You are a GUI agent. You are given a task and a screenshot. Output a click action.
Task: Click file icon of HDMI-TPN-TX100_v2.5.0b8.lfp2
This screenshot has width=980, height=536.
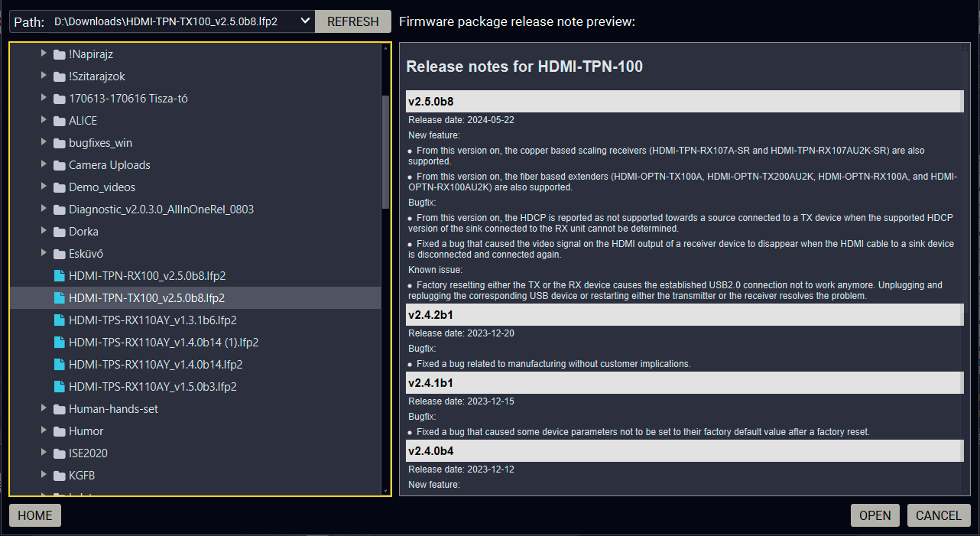(x=60, y=298)
